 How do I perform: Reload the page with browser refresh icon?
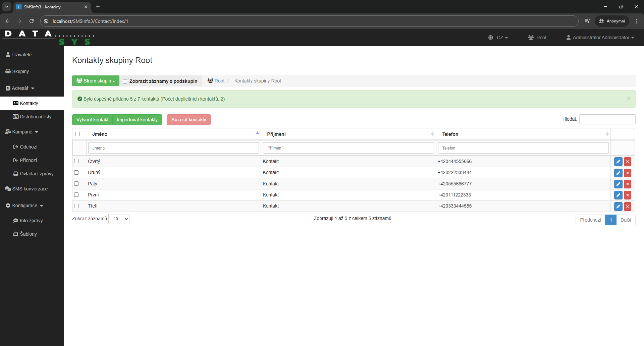coord(32,21)
